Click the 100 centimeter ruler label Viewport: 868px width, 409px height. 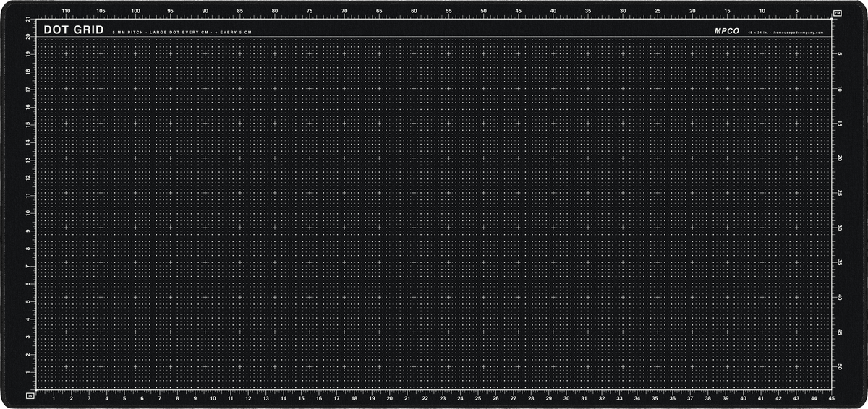tap(135, 11)
